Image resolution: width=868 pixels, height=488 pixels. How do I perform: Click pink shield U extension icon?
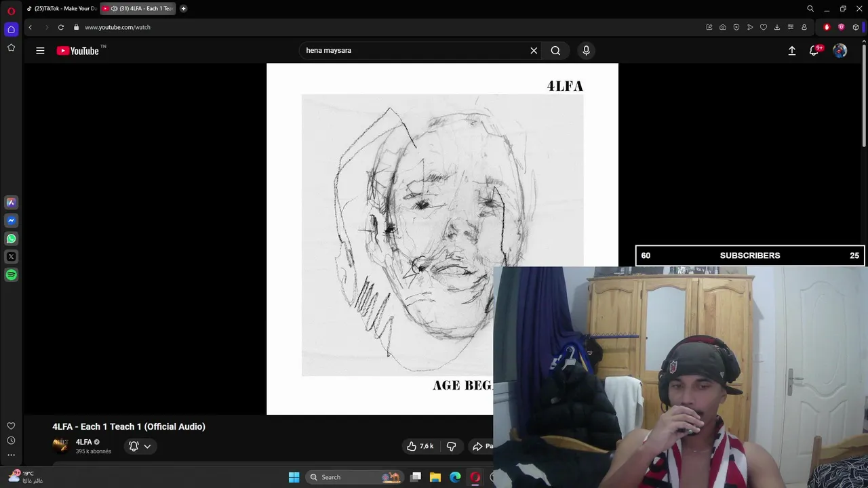coord(842,27)
